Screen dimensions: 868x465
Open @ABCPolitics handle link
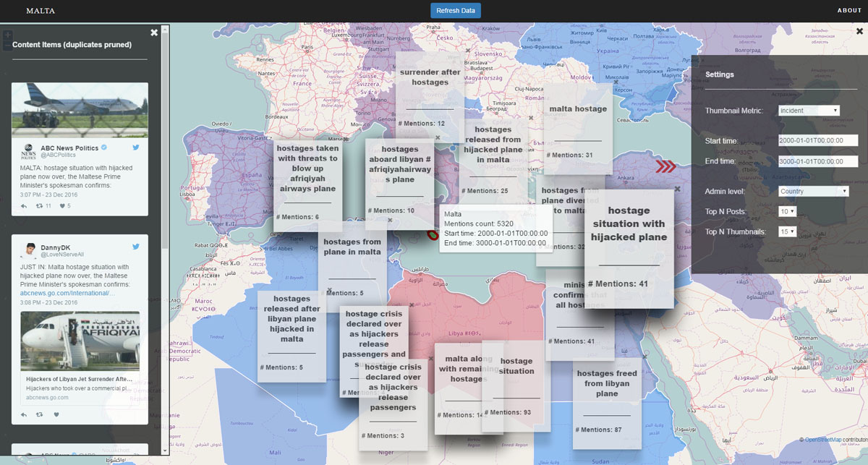pyautogui.click(x=59, y=155)
